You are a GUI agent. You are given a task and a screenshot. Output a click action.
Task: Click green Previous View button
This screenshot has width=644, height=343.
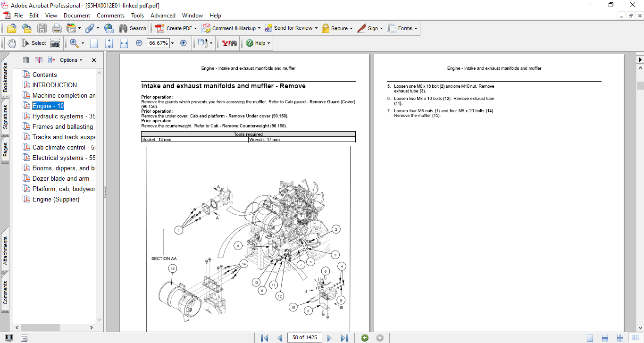[365, 338]
